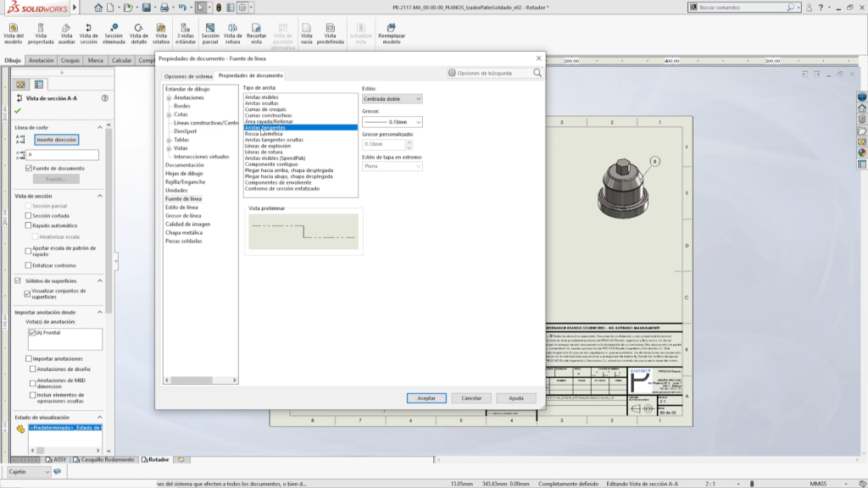Enable Rayado automático checkbox
This screenshot has height=488, width=868.
(28, 225)
